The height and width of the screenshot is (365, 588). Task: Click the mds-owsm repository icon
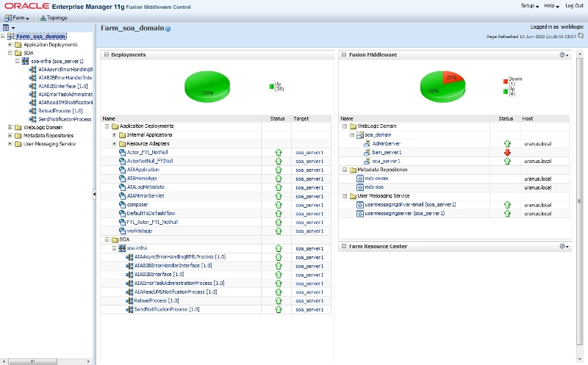pyautogui.click(x=360, y=178)
